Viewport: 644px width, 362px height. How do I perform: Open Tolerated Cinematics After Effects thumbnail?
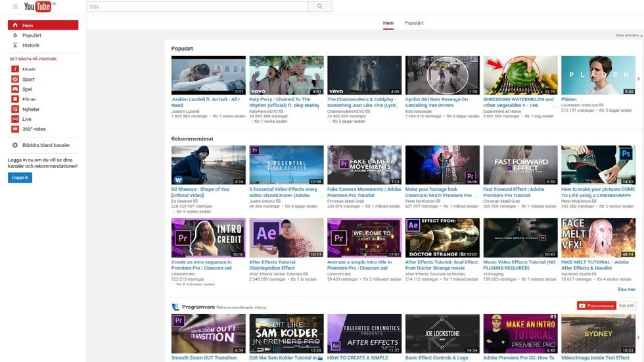pyautogui.click(x=364, y=334)
